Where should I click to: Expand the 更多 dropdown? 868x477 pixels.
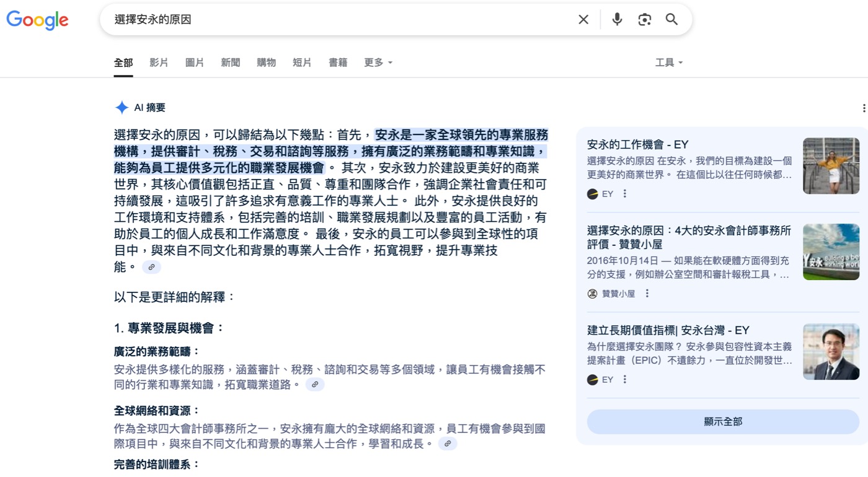coord(378,63)
